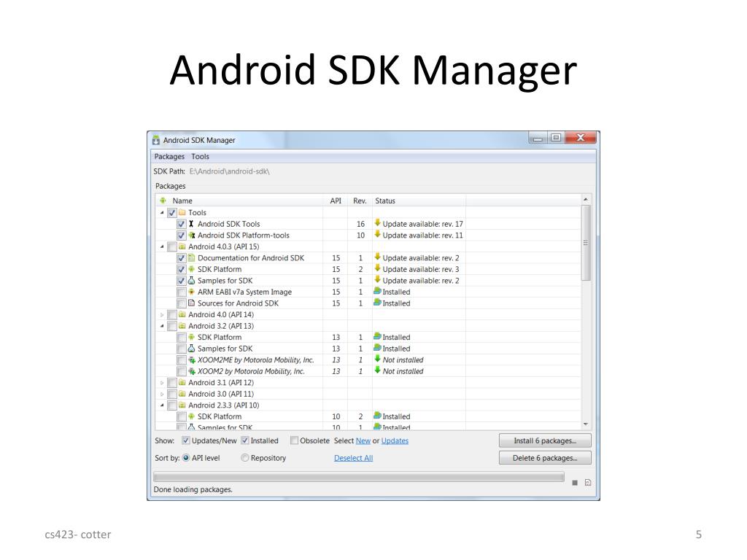Click the Sources for Android SDK icon
This screenshot has height=560, width=747.
coord(192,303)
